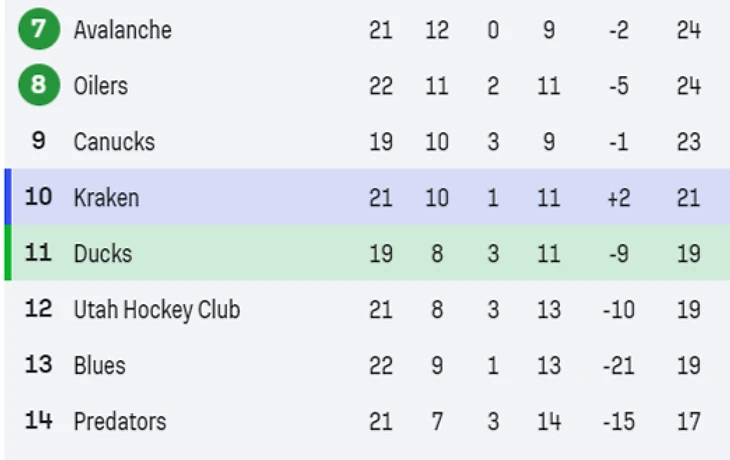Open the Predators team link
The width and height of the screenshot is (730, 460).
(119, 422)
